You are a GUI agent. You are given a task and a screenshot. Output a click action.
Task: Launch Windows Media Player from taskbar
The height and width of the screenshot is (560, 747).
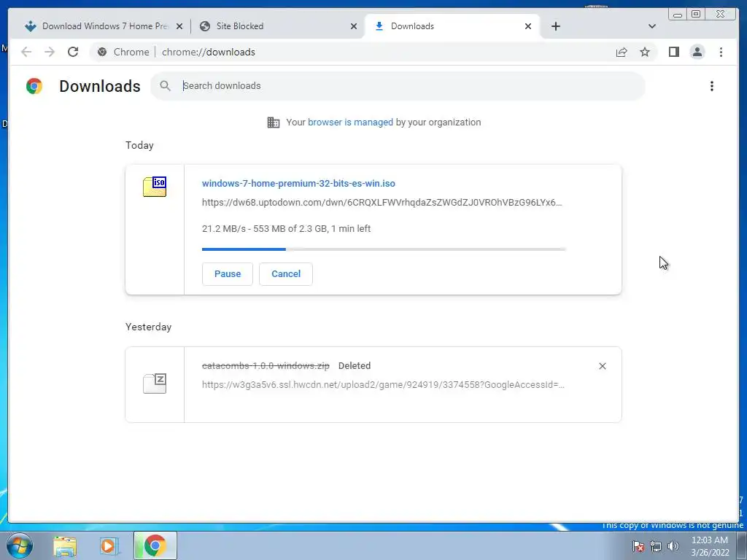pos(109,545)
